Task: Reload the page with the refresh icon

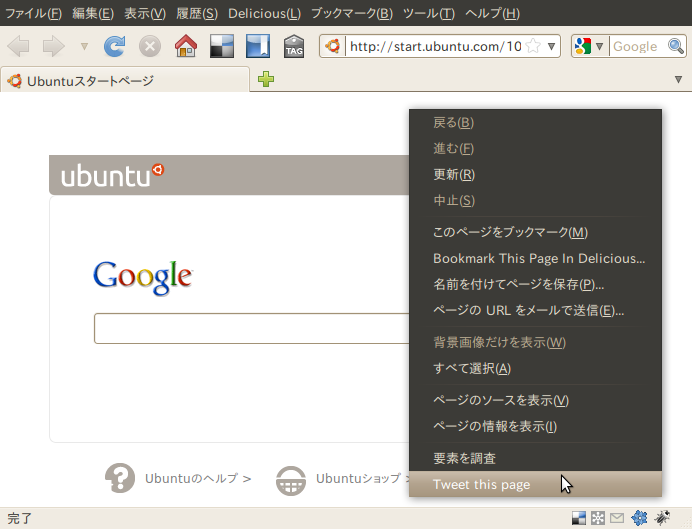Action: (114, 46)
